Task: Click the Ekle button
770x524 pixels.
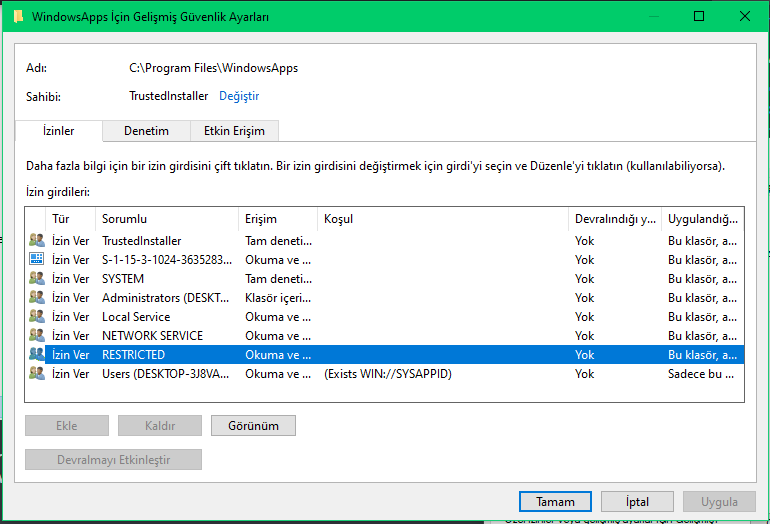Action: coord(67,425)
